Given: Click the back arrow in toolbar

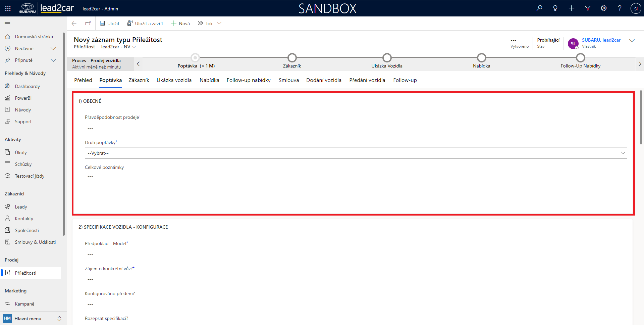Looking at the screenshot, I should pos(74,24).
